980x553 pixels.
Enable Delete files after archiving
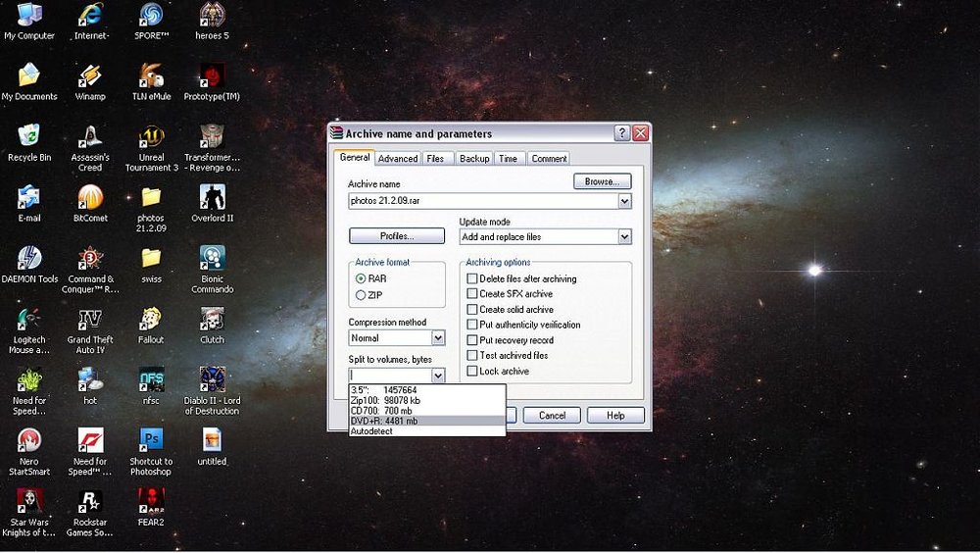[x=472, y=278]
